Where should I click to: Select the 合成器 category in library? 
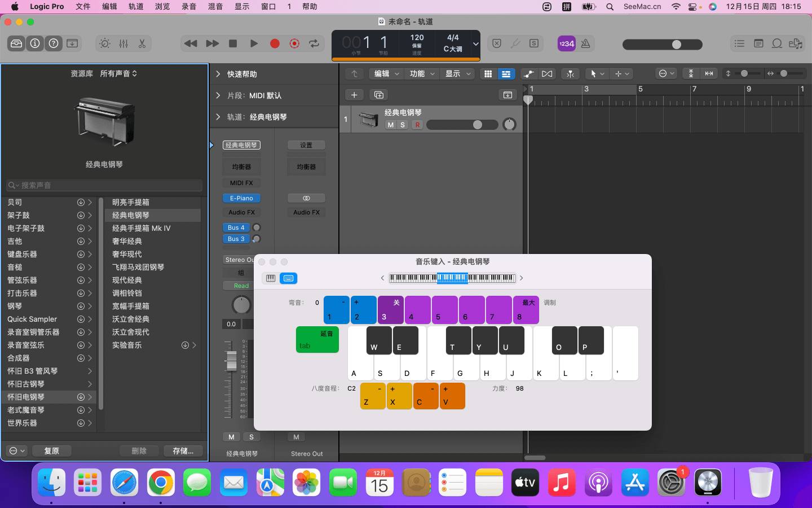49,358
